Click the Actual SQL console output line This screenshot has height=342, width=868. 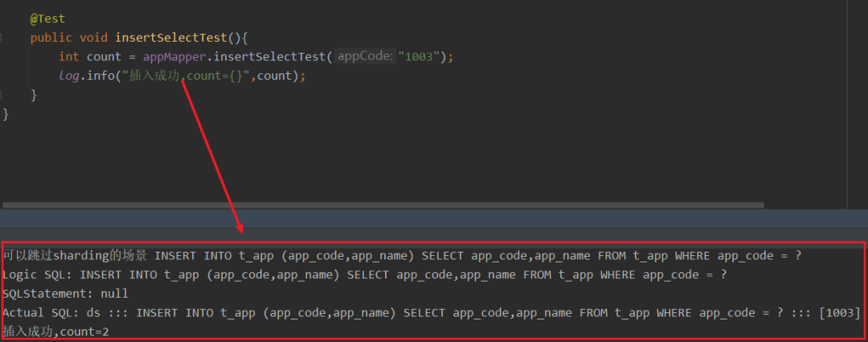pos(402,312)
